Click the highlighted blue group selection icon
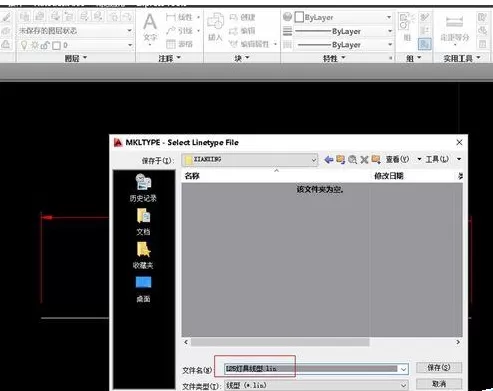This screenshot has width=493, height=391. pyautogui.click(x=425, y=44)
